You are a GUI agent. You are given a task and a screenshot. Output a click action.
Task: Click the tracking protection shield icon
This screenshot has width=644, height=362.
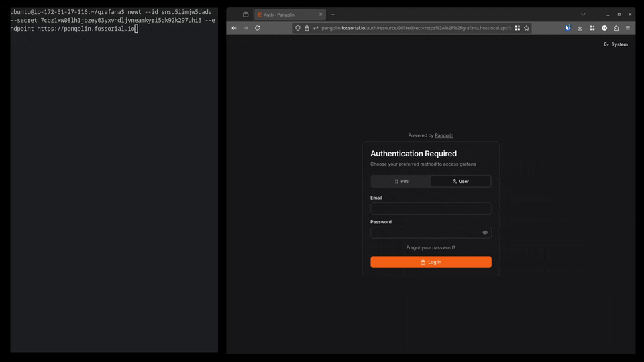coord(298,28)
